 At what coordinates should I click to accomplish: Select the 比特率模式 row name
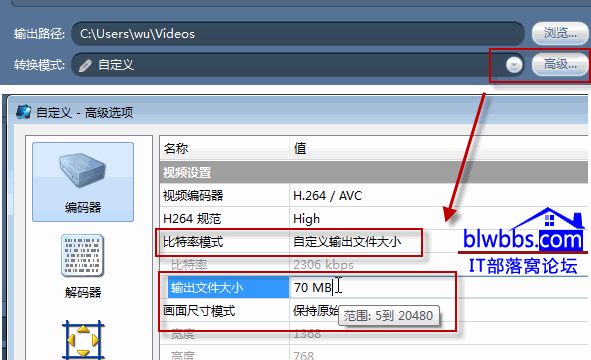tap(193, 242)
